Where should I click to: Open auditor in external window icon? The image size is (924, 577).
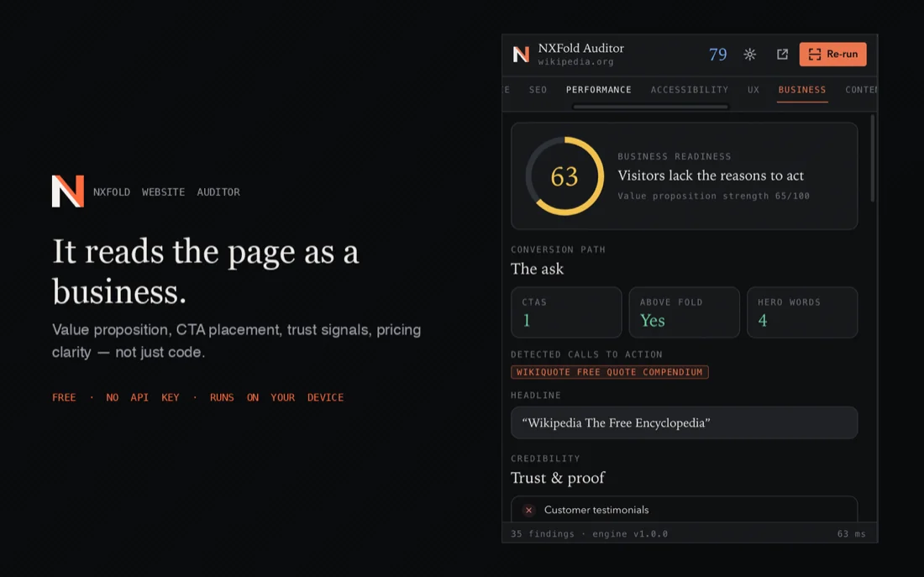pos(782,55)
